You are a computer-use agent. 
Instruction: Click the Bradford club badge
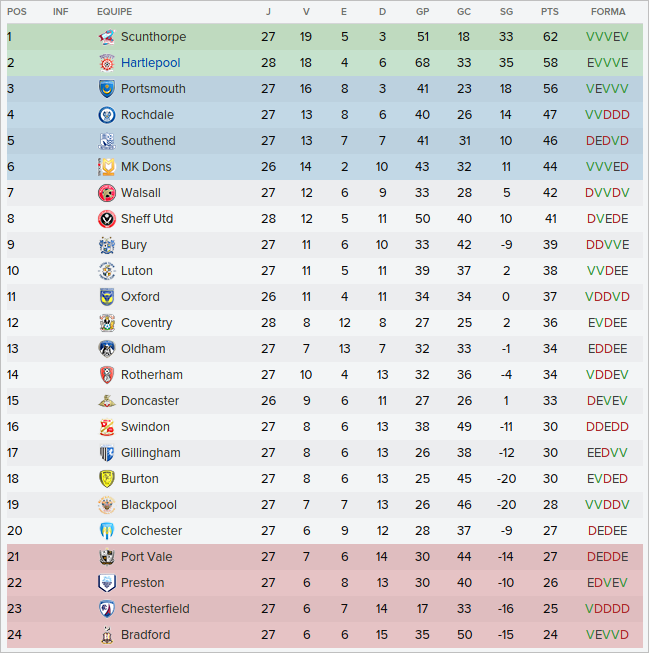pos(106,635)
